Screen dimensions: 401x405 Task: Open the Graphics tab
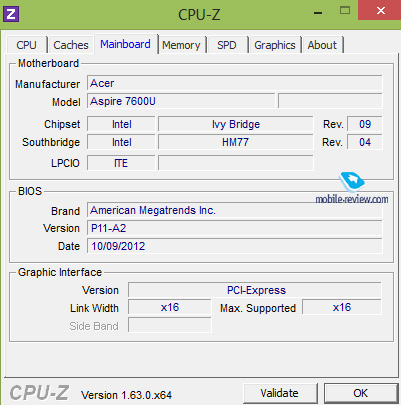[275, 45]
